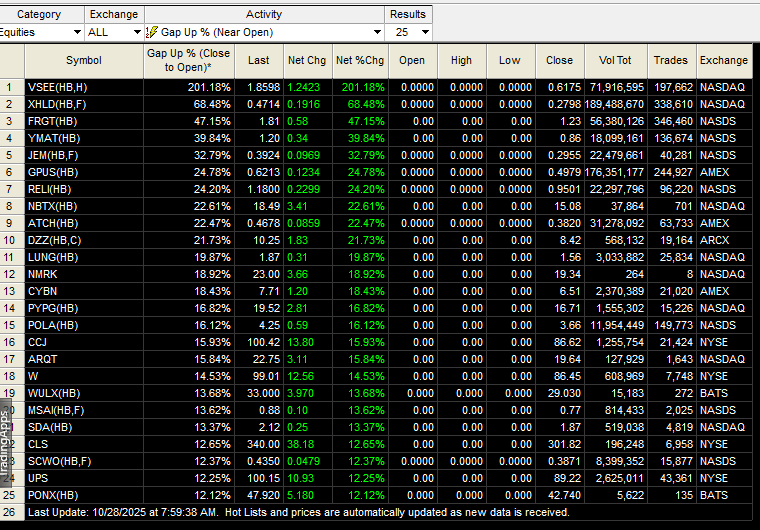Open the Category dropdown showing Equities
The image size is (760, 530).
(x=41, y=32)
